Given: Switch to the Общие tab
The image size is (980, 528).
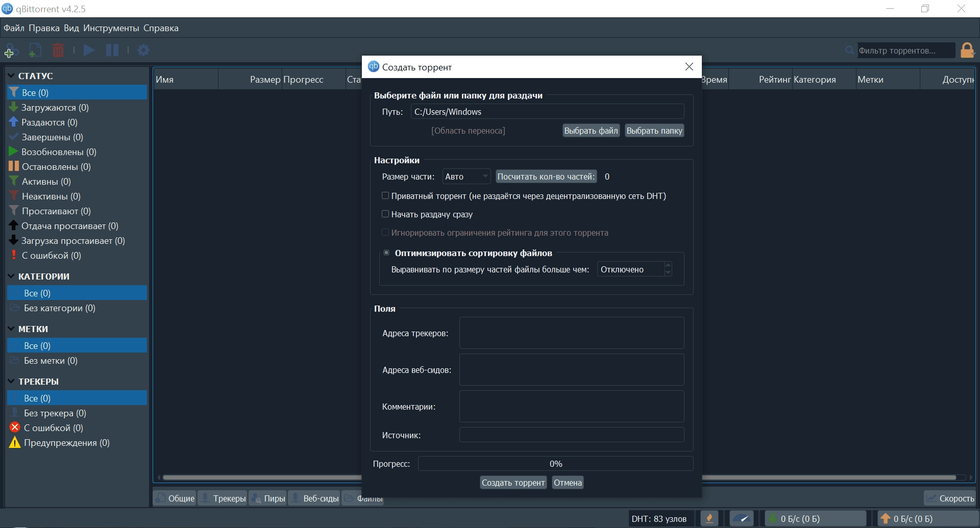Looking at the screenshot, I should (175, 498).
